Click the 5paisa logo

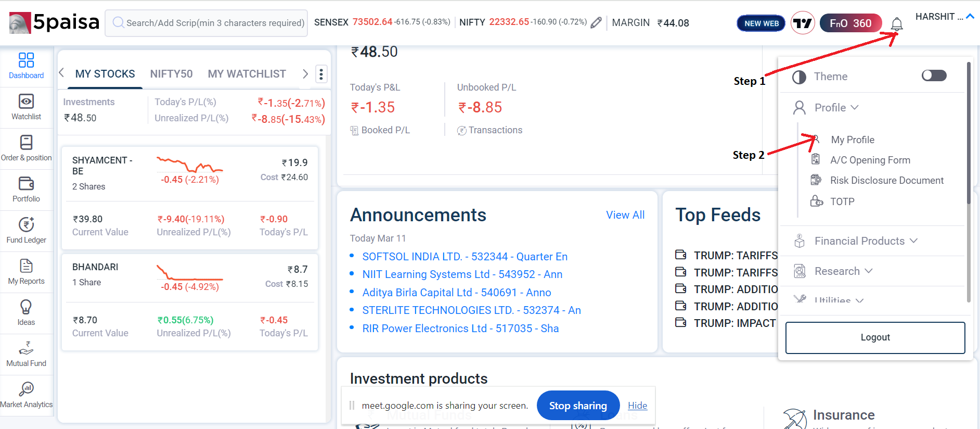click(x=54, y=22)
